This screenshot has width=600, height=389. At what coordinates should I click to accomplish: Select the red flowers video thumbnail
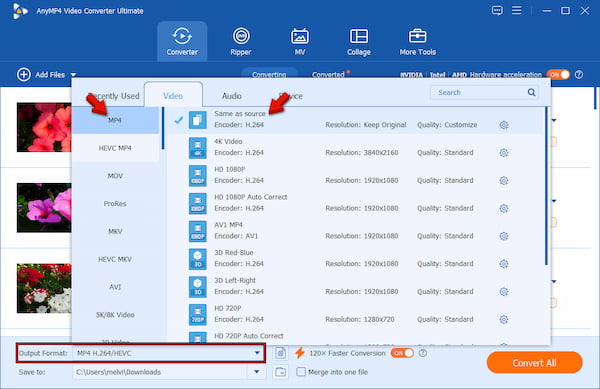(x=44, y=127)
